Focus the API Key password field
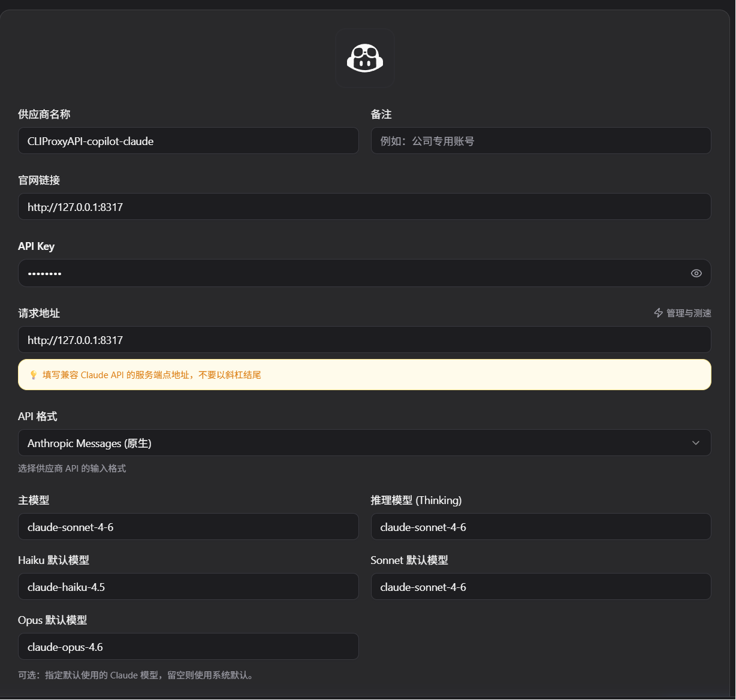736x700 pixels. pyautogui.click(x=364, y=273)
